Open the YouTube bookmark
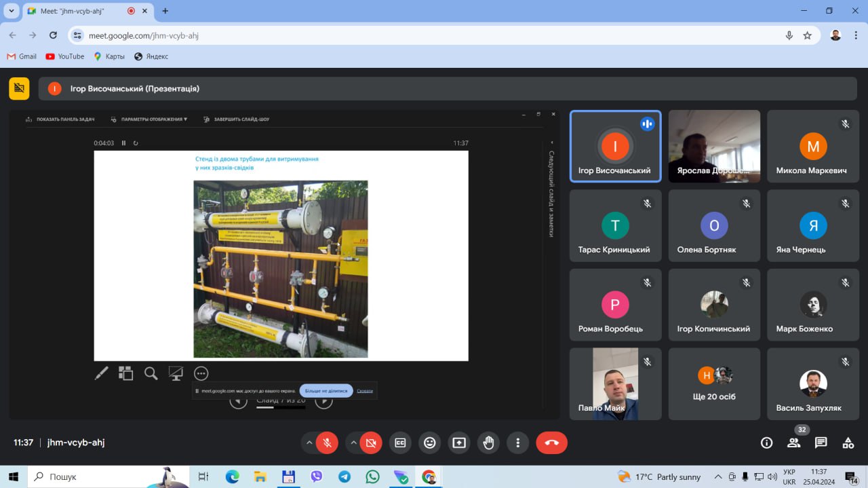The height and width of the screenshot is (488, 868). (x=65, y=56)
